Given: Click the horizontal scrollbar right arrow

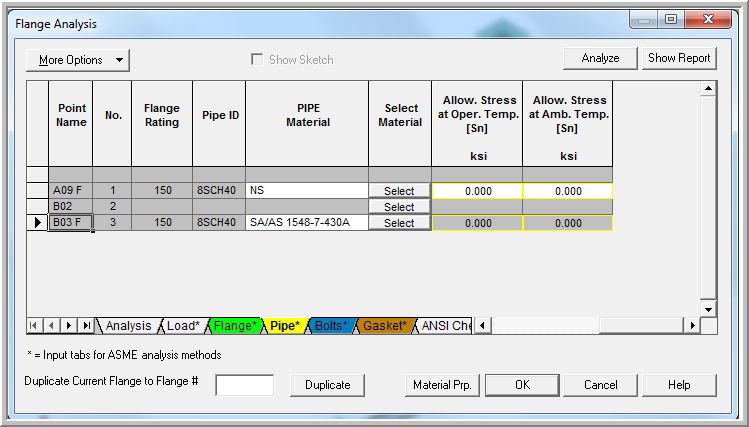Looking at the screenshot, I should click(692, 326).
